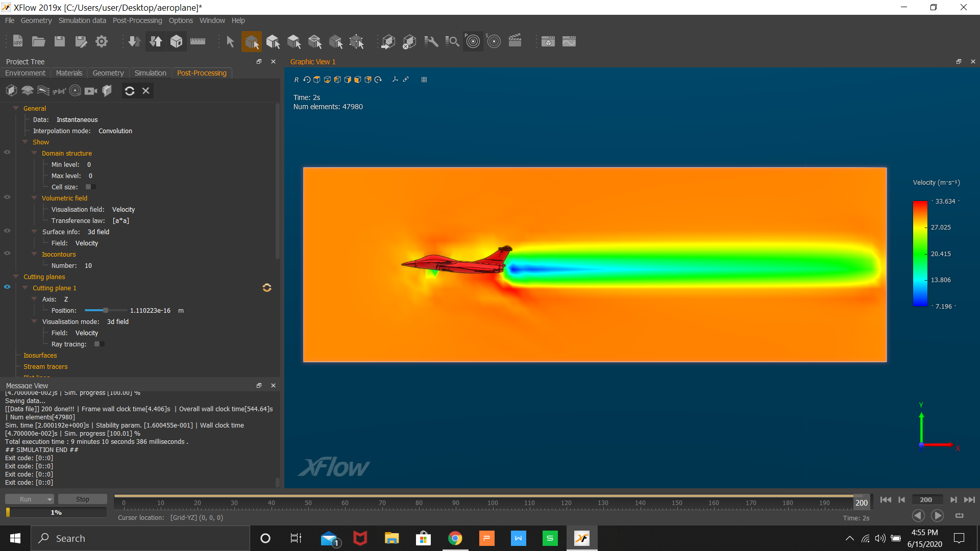
Task: Adjust the cutting plane Position slider handle
Action: (x=106, y=310)
